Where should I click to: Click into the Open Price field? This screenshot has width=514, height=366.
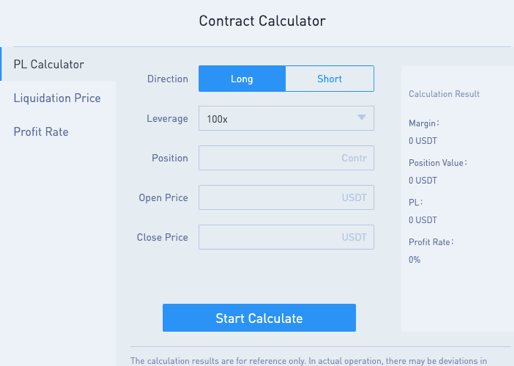click(x=286, y=197)
